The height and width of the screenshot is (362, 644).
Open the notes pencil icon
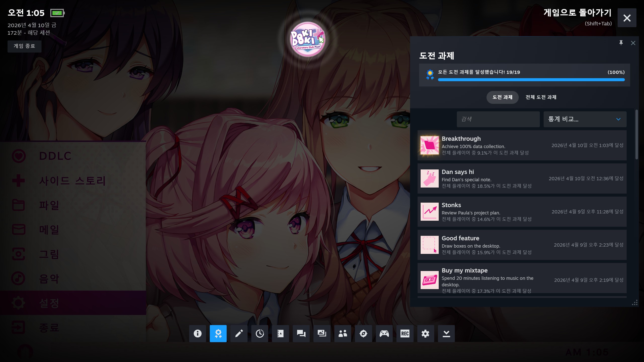239,334
